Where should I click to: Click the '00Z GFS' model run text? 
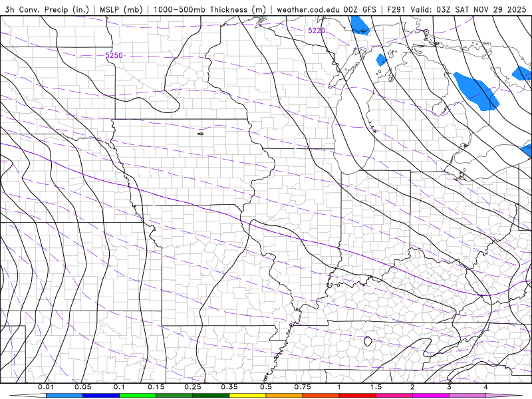(360, 9)
